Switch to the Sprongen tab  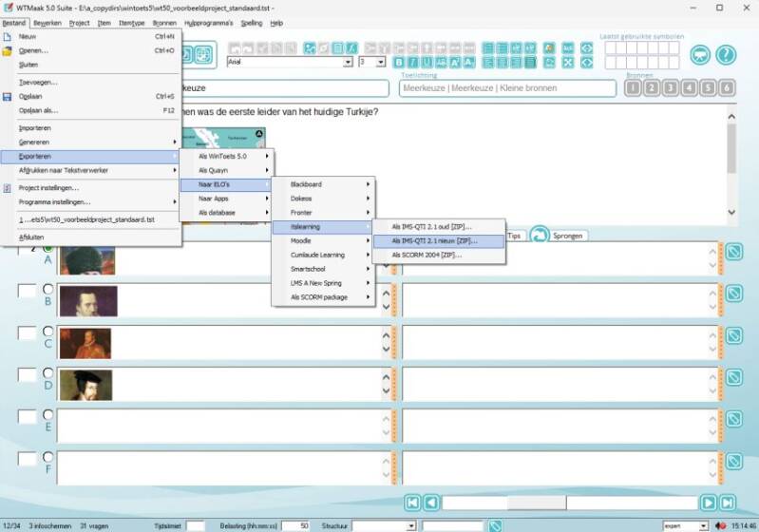(x=567, y=236)
